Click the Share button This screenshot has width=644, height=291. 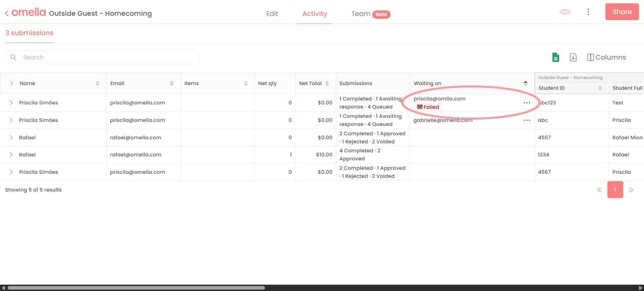click(x=622, y=12)
